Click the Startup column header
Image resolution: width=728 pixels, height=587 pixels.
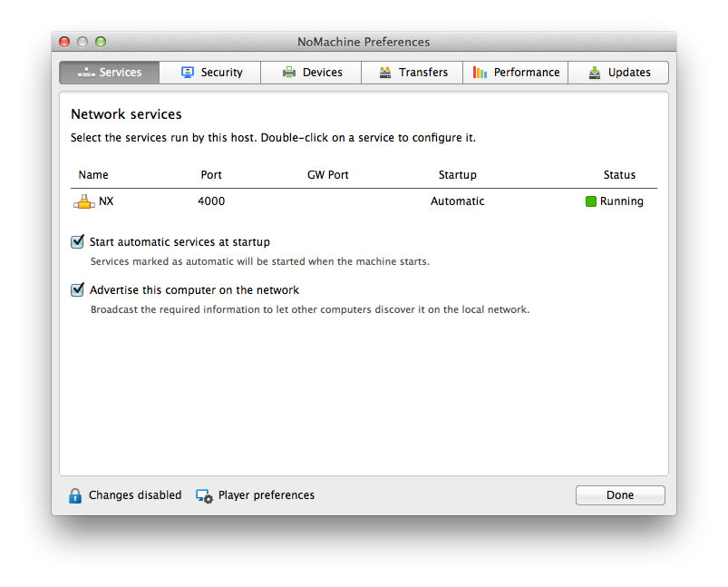coord(457,175)
